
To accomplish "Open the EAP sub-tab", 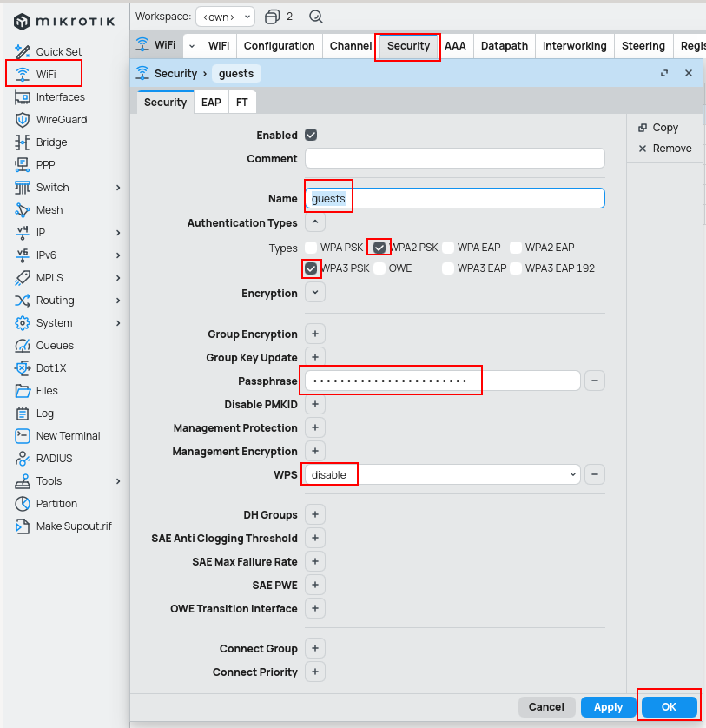I will coord(211,103).
